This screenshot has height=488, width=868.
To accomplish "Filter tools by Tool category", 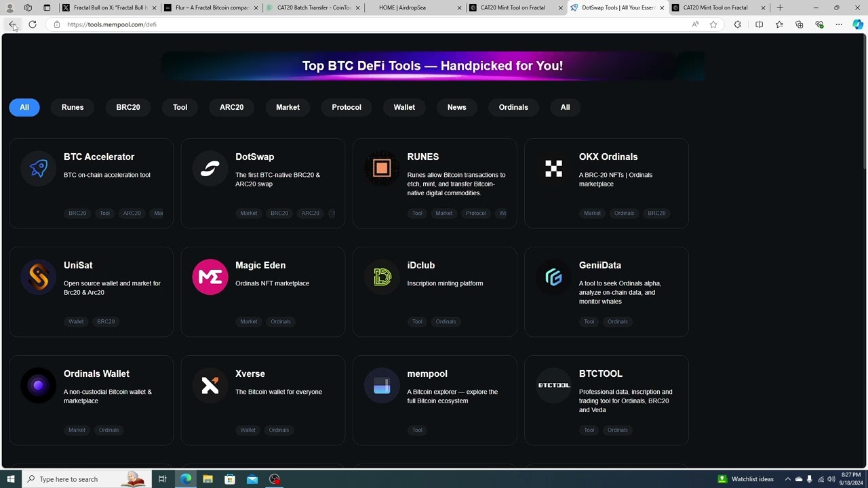I will click(180, 107).
